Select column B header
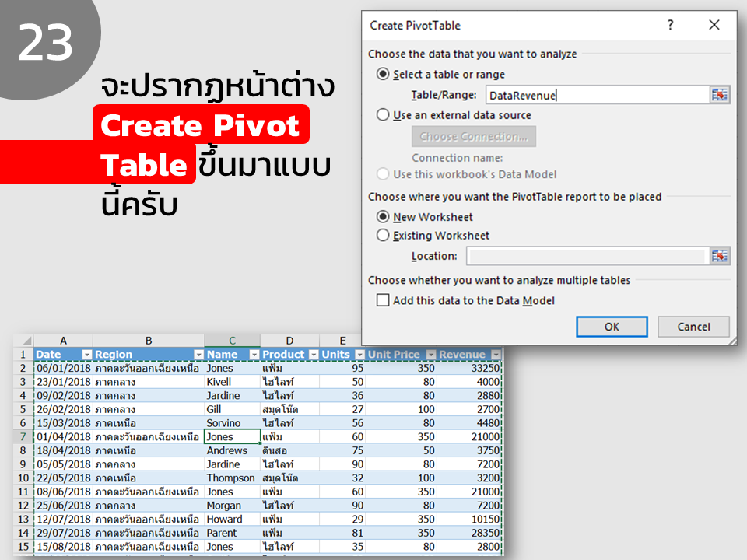 (x=149, y=341)
